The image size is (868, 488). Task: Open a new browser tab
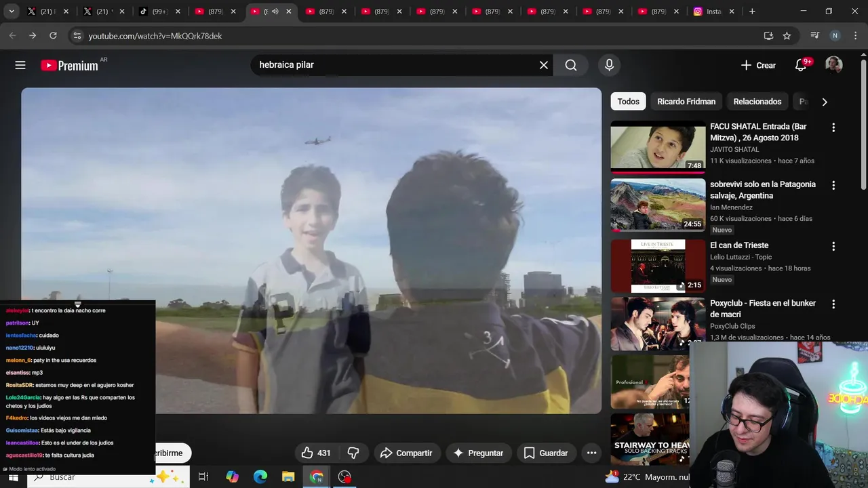pos(752,12)
